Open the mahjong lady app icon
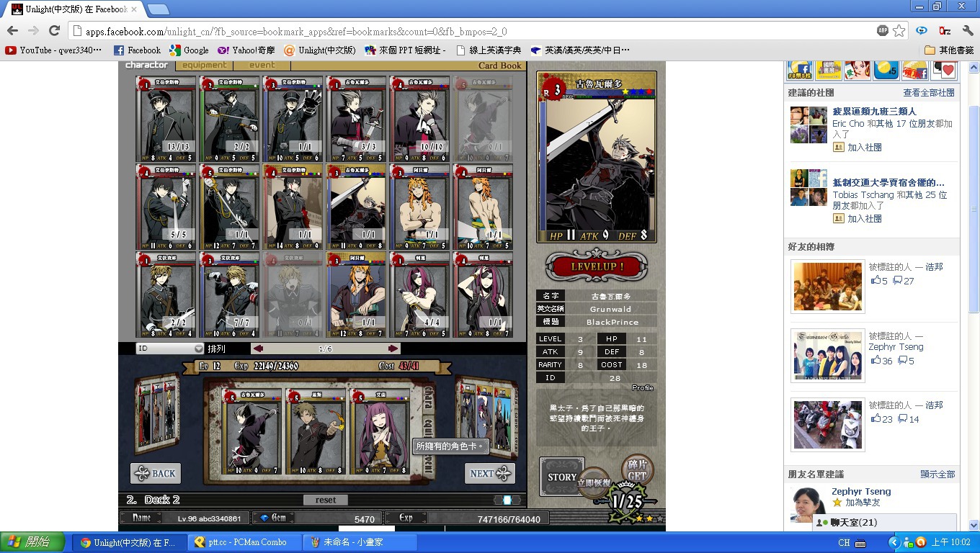The width and height of the screenshot is (980, 553). pos(857,70)
